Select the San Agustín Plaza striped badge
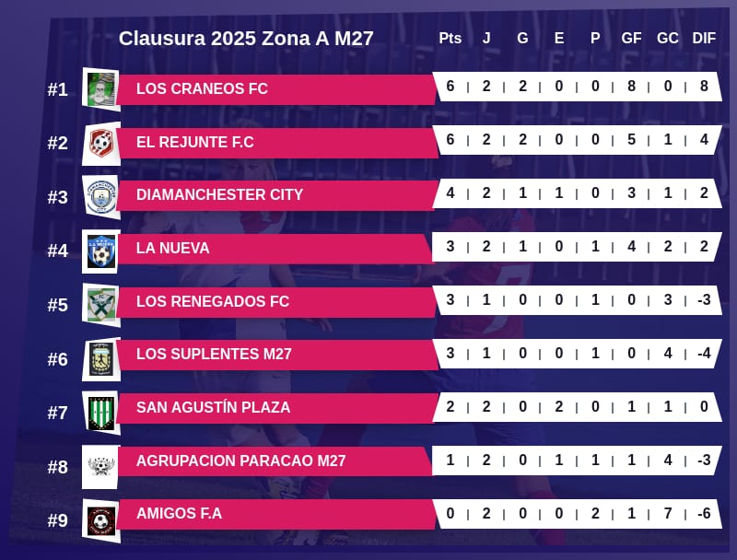 tap(101, 412)
